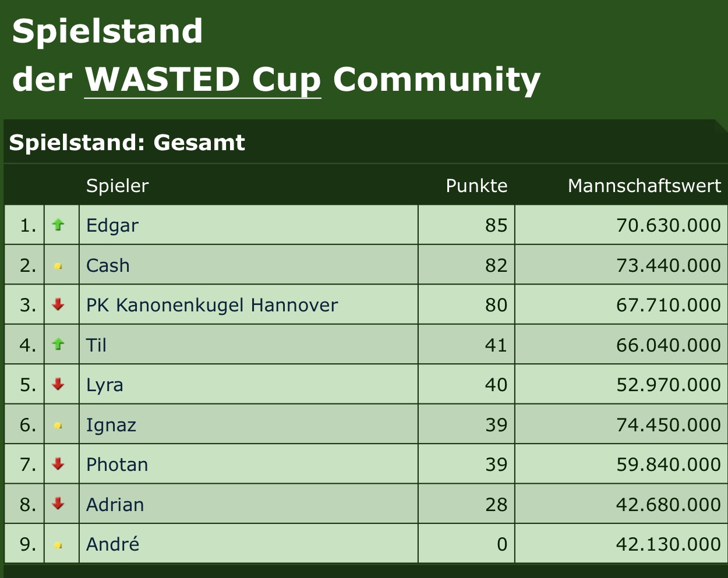Viewport: 728px width, 578px height.
Task: Click Ignaz's team value 74.450.000
Action: 669,425
